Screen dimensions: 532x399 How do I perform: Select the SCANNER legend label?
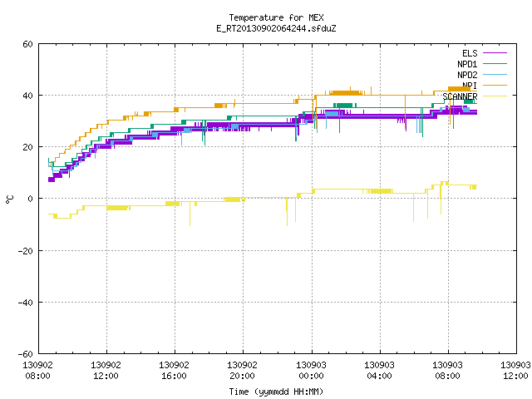click(460, 96)
